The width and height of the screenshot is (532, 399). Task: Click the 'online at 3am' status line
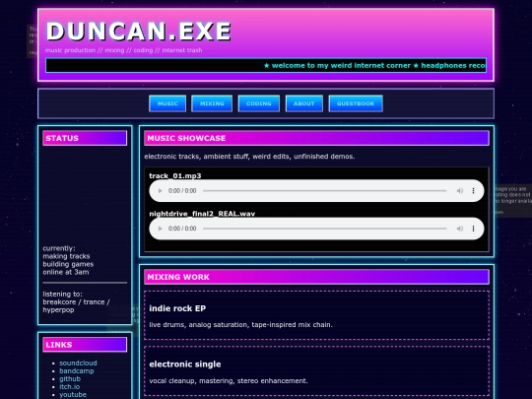pos(66,272)
